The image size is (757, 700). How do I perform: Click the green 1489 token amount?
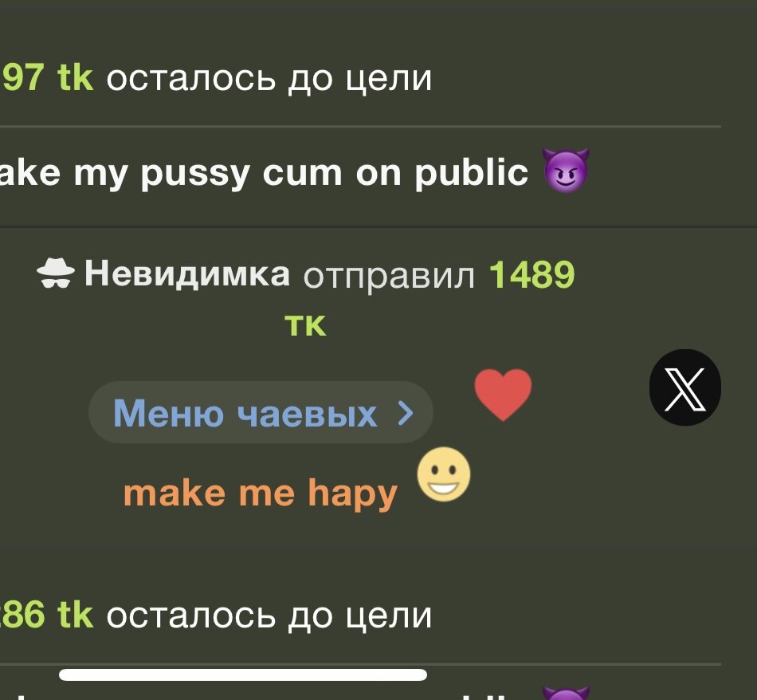tap(532, 274)
